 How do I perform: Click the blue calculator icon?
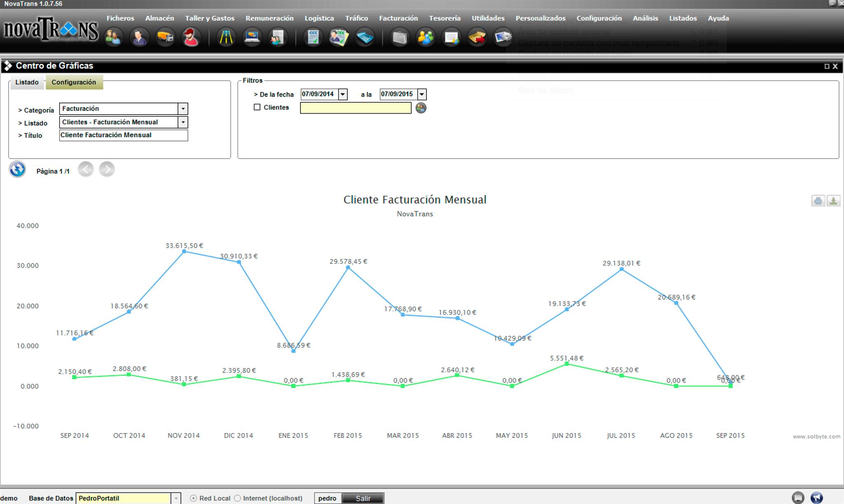tap(365, 38)
